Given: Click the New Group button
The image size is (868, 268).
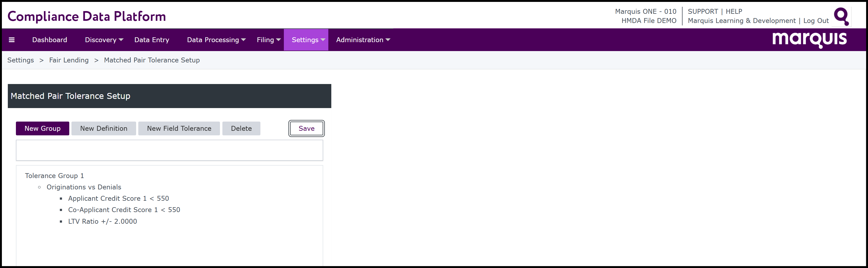Looking at the screenshot, I should 43,129.
